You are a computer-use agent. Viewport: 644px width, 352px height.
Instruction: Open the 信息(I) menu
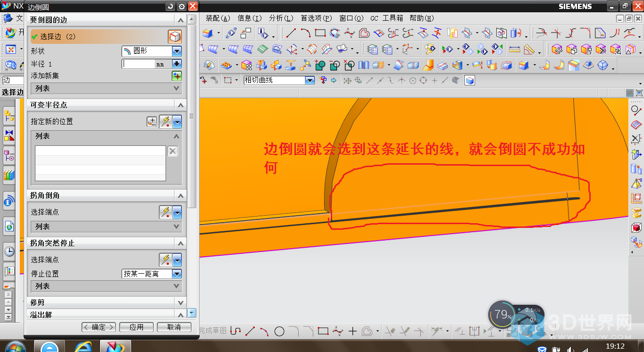[250, 18]
